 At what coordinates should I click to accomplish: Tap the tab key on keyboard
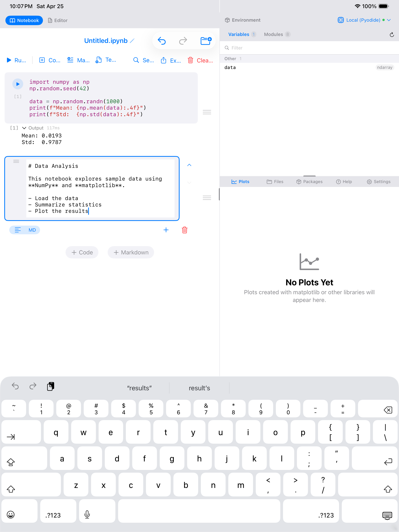21,432
